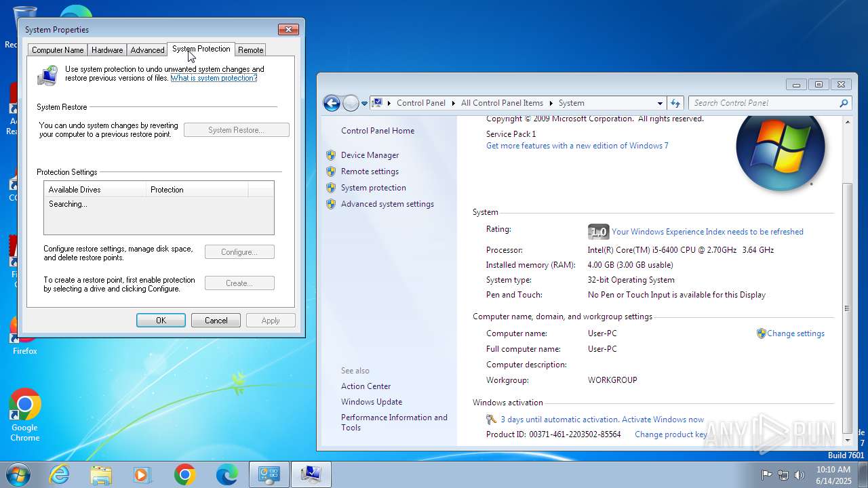Viewport: 868px width, 488px height.
Task: Open Performance Information and Tools link
Action: [394, 422]
